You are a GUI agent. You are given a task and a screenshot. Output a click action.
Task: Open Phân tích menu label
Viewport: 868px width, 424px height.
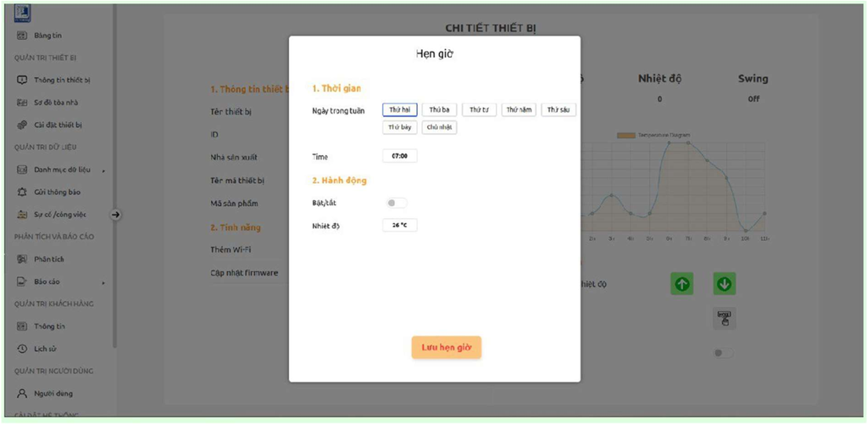point(49,259)
